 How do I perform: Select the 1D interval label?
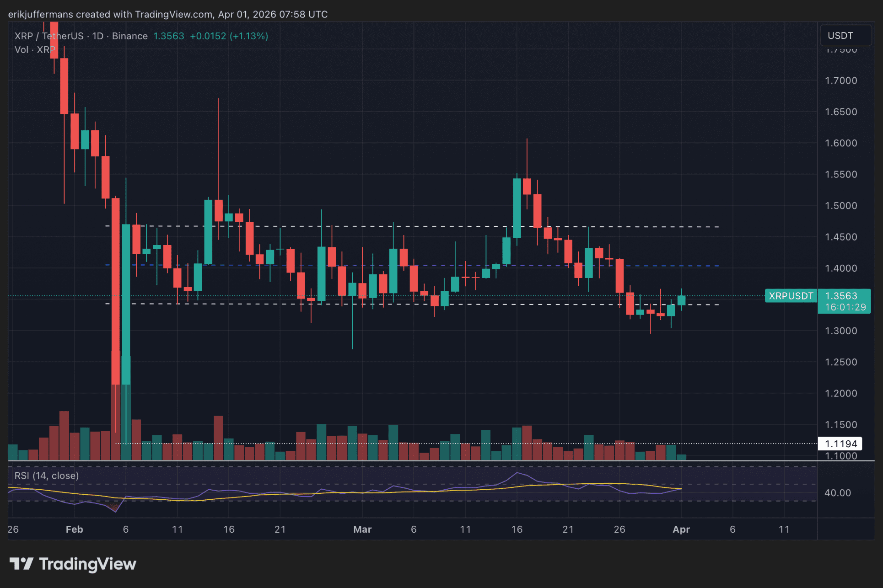(98, 36)
